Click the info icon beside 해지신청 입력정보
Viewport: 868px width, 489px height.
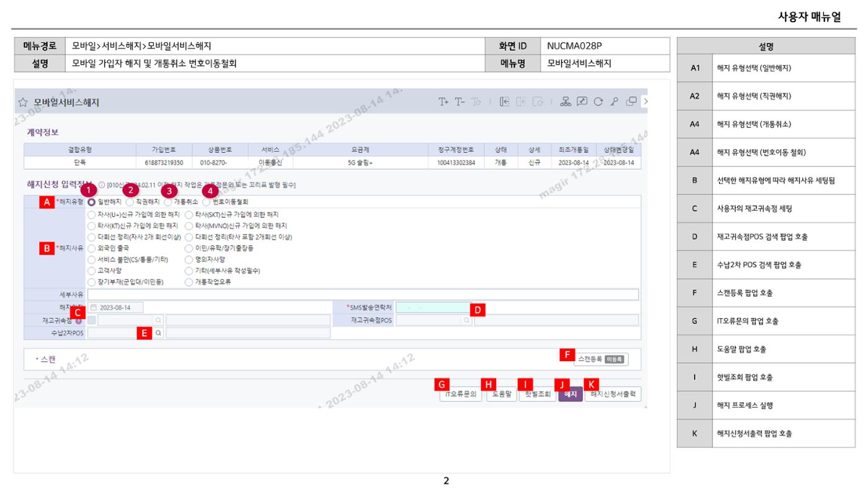[102, 184]
